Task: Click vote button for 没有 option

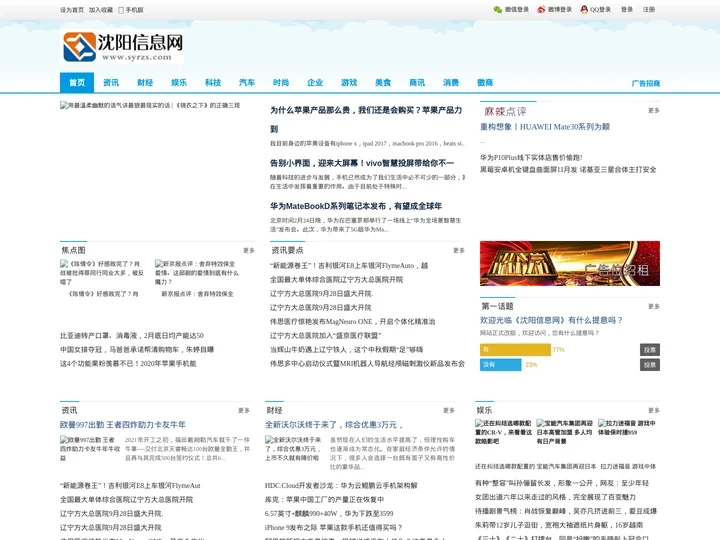Action: point(650,365)
